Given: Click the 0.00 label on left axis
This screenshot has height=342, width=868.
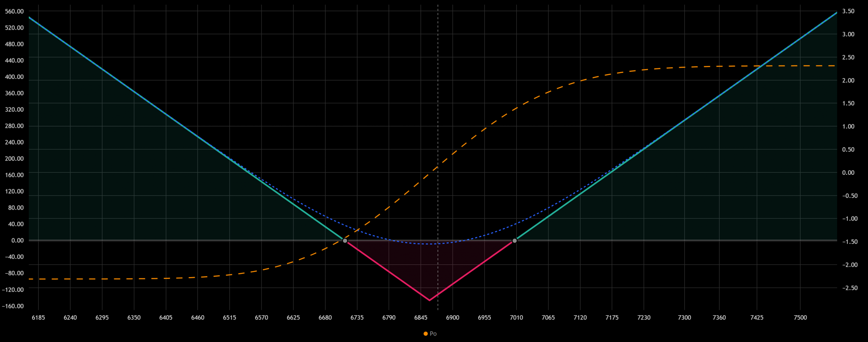Looking at the screenshot, I should [x=17, y=241].
